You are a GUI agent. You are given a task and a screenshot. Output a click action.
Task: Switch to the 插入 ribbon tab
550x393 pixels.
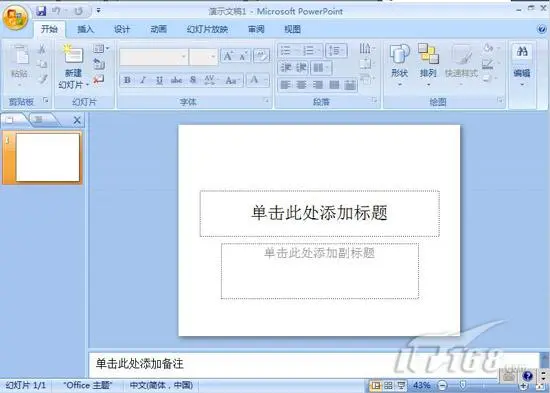point(85,29)
